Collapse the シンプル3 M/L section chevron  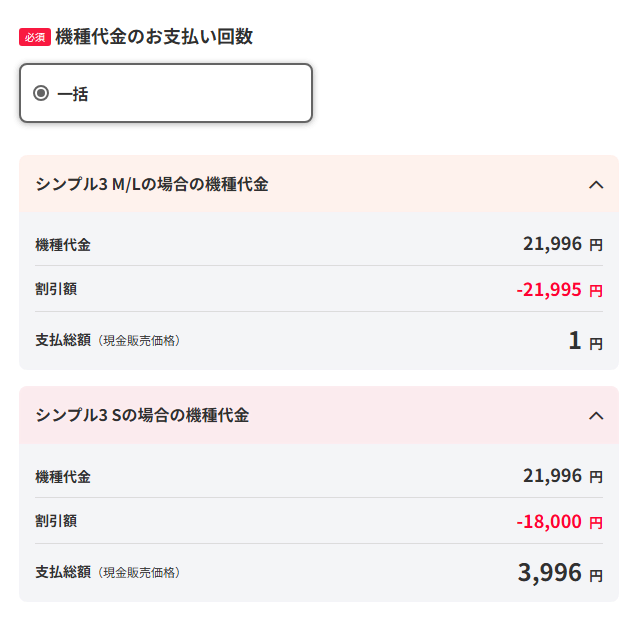pos(596,185)
